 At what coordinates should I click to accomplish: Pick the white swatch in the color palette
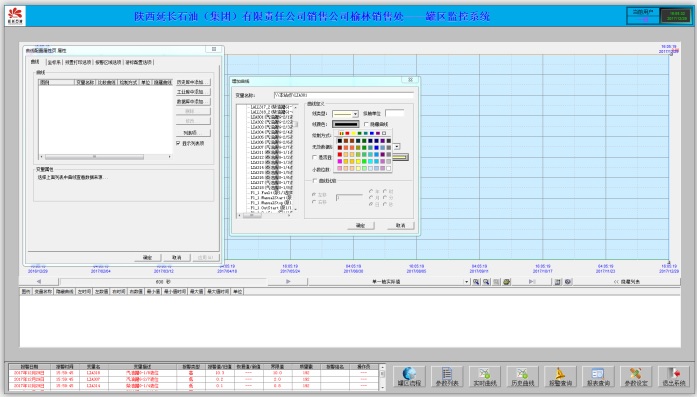click(x=389, y=168)
